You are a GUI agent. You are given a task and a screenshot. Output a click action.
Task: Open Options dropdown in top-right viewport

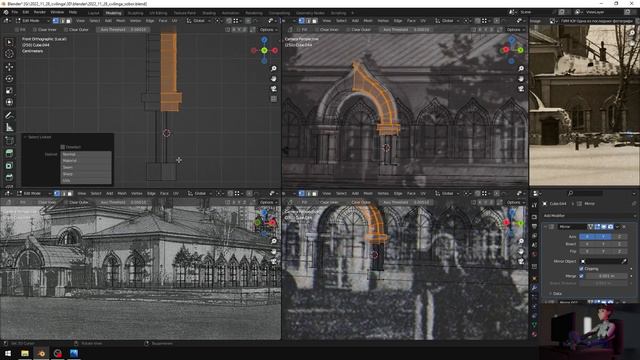click(x=515, y=30)
